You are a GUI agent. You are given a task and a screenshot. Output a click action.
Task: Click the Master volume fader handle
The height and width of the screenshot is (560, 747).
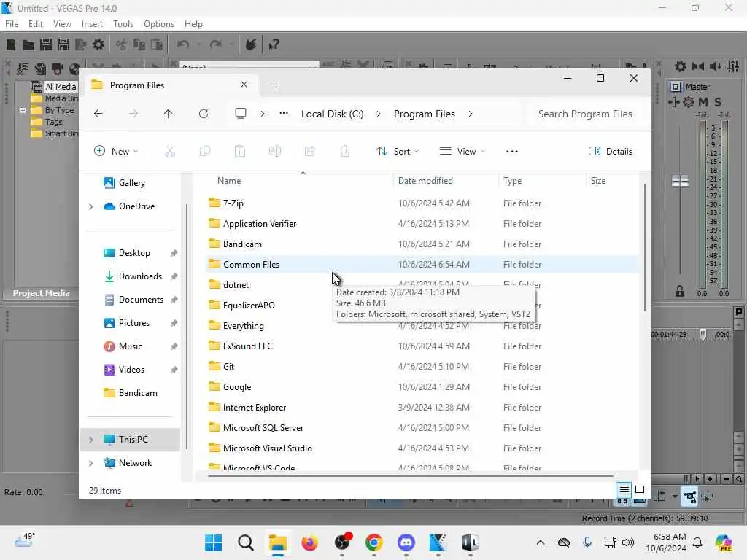[680, 181]
